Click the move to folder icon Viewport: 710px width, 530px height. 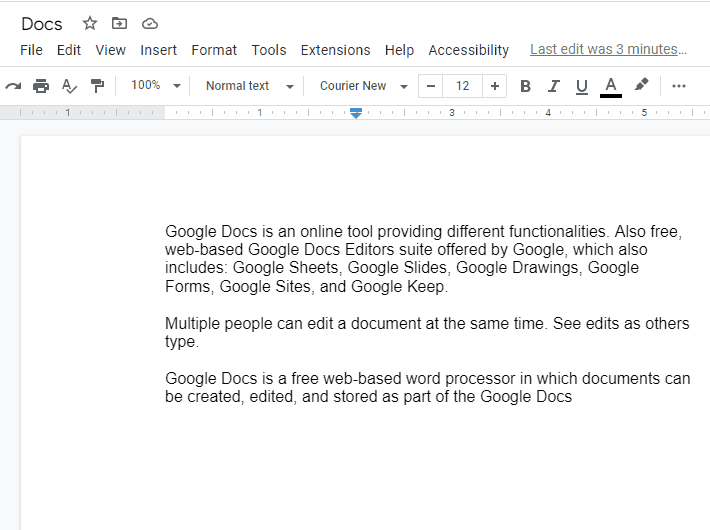(x=120, y=23)
